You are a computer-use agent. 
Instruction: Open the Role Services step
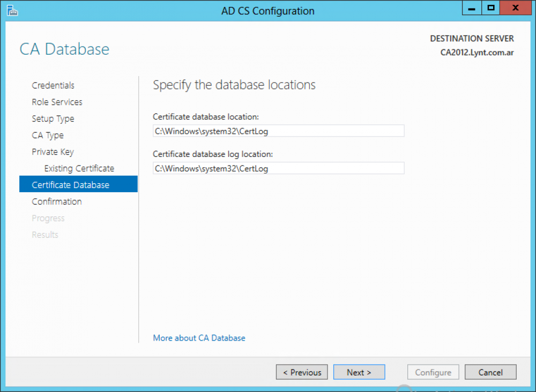point(57,102)
